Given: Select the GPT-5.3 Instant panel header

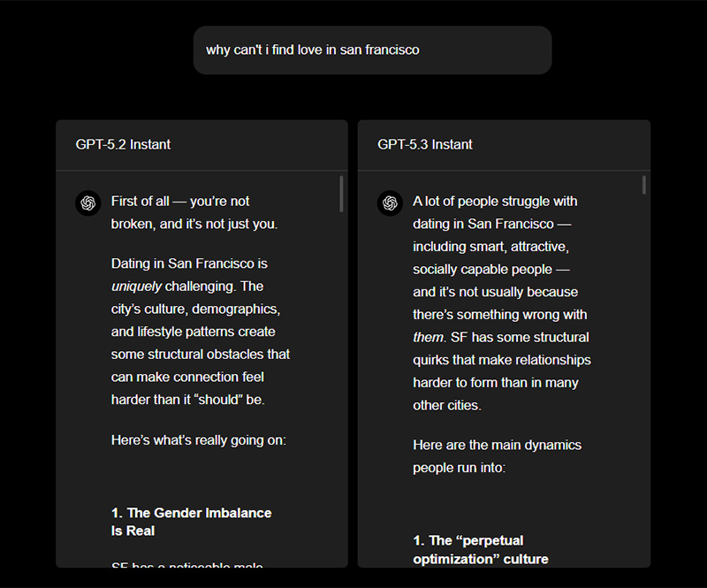Looking at the screenshot, I should coord(425,144).
